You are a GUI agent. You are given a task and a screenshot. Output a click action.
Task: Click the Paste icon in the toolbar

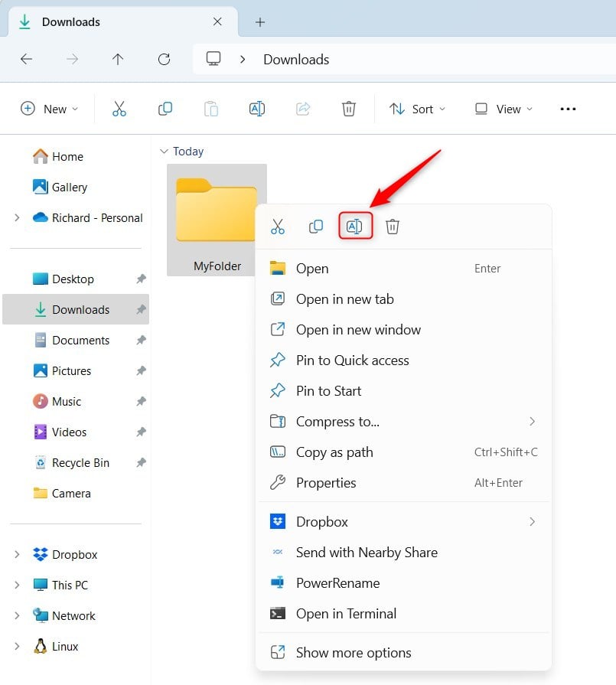(x=211, y=109)
